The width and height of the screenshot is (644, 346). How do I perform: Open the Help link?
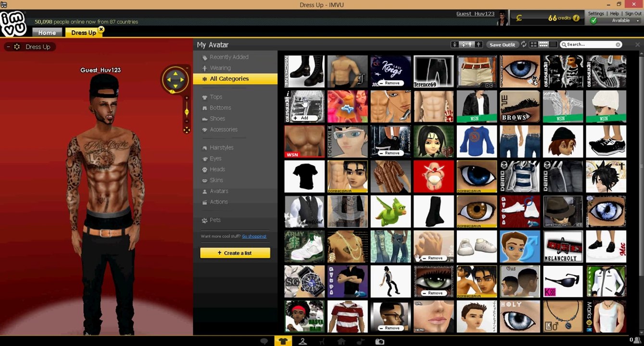click(x=615, y=13)
